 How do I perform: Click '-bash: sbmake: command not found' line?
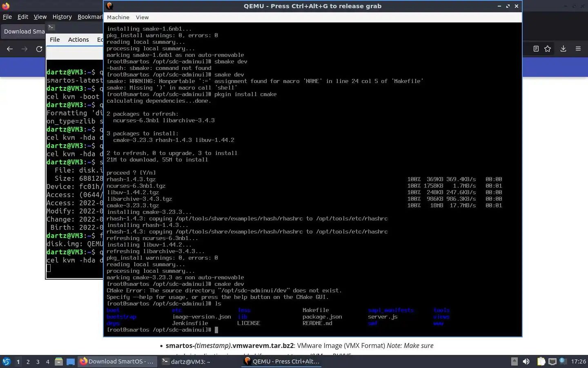(x=159, y=68)
